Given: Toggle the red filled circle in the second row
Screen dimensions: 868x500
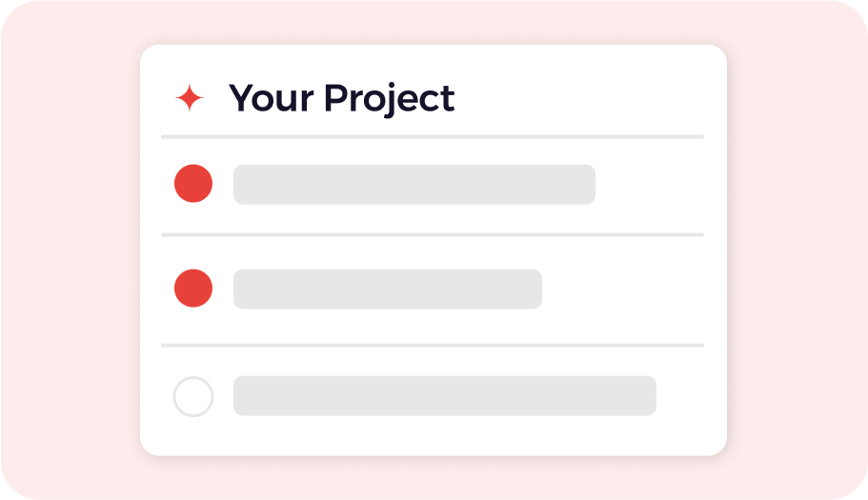Looking at the screenshot, I should point(193,289).
